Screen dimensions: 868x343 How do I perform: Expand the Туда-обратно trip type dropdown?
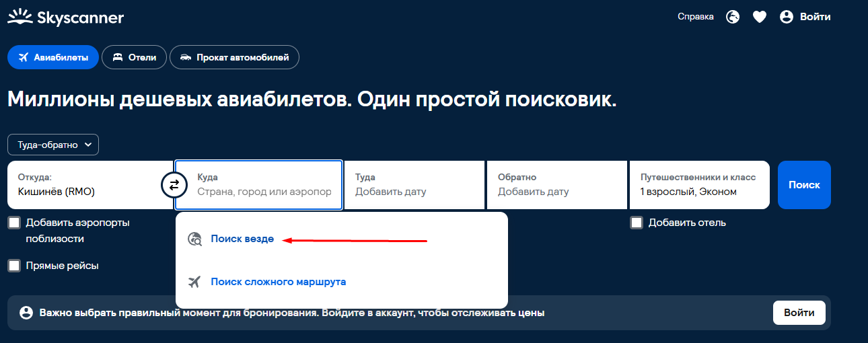click(x=53, y=145)
